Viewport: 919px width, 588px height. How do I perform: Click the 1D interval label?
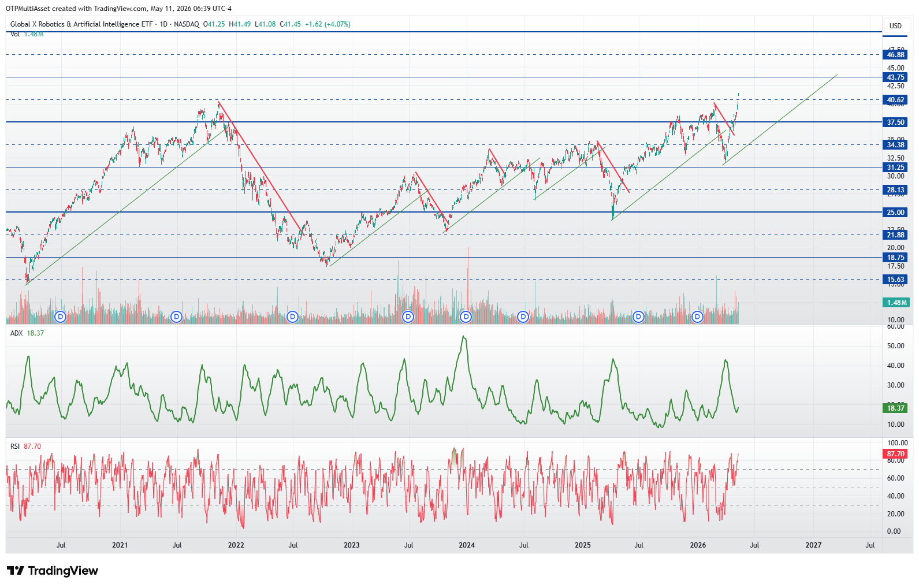(x=163, y=24)
